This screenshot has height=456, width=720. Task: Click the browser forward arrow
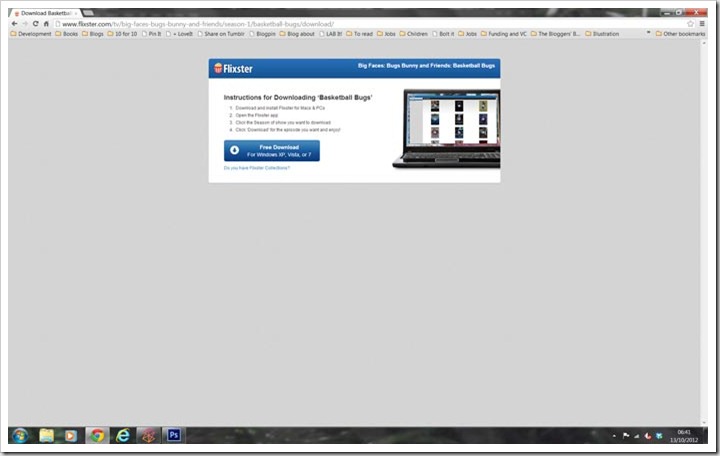[25, 24]
